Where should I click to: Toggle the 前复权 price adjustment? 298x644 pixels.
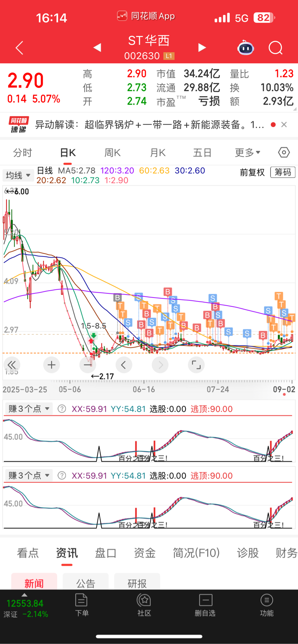pos(252,172)
